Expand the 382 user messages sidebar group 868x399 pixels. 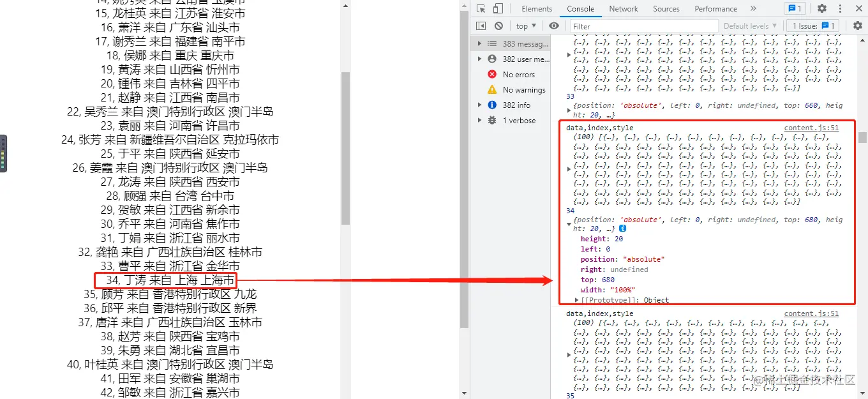coord(480,59)
